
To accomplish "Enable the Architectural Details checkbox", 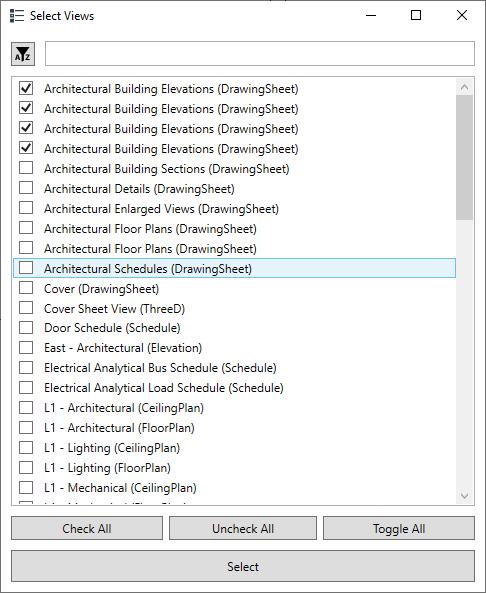I will click(26, 188).
